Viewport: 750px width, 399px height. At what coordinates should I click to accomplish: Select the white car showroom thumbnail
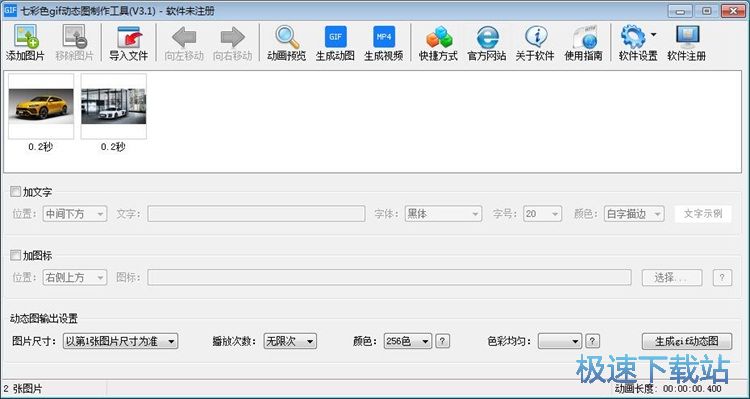113,106
